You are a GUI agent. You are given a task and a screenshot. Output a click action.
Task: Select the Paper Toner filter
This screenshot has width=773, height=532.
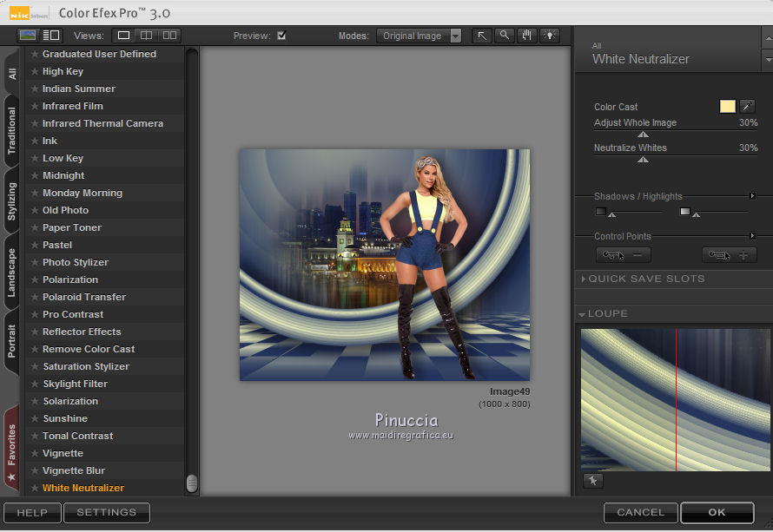pyautogui.click(x=105, y=227)
